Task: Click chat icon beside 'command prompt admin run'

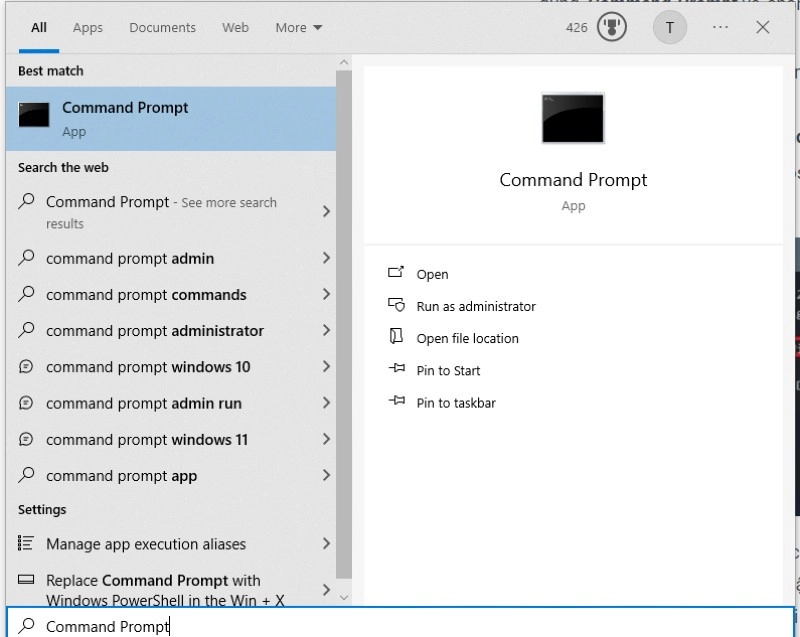Action: pos(26,403)
